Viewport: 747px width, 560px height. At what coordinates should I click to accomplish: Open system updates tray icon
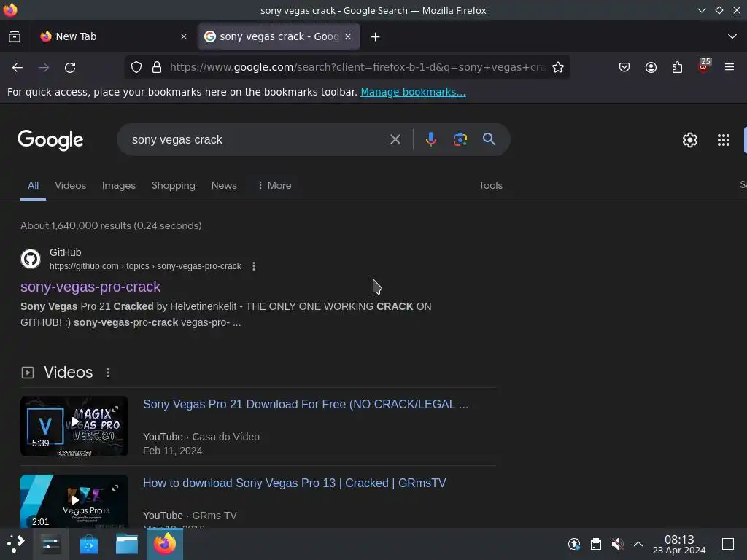574,544
